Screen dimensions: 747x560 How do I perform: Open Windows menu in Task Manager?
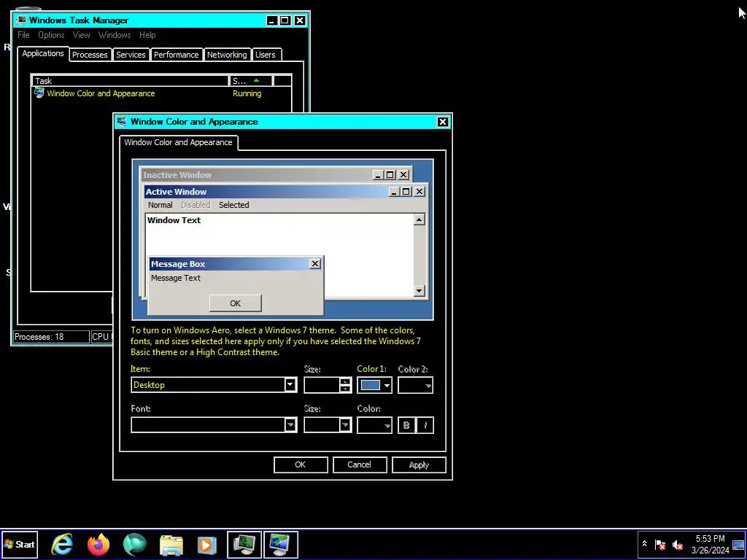pyautogui.click(x=115, y=35)
